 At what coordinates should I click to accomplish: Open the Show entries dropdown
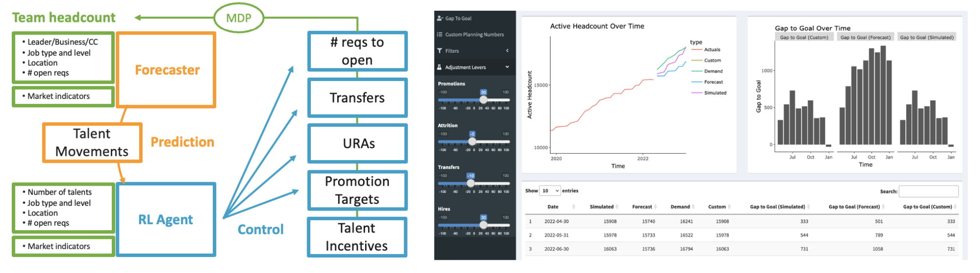[550, 191]
